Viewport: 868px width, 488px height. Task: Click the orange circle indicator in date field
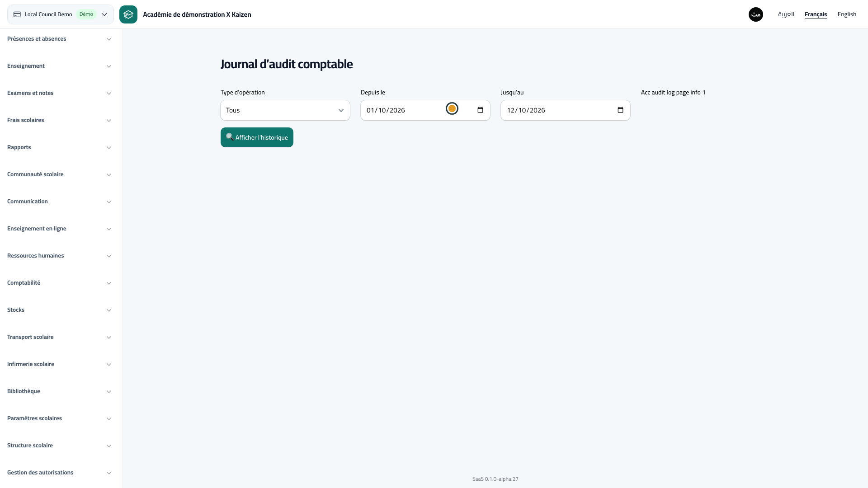452,108
